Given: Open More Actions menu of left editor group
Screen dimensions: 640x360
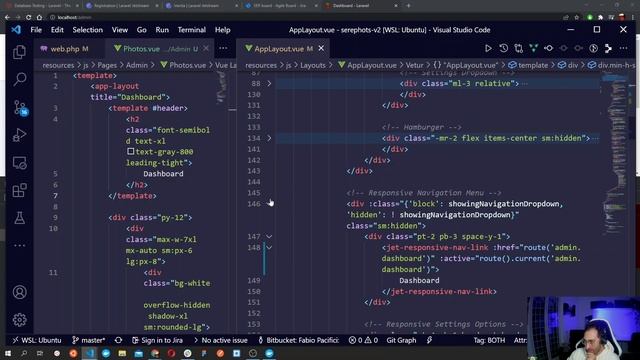Looking at the screenshot, I should (223, 48).
